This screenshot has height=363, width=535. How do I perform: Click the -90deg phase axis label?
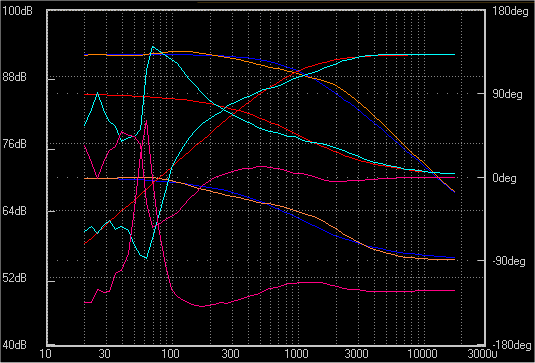pyautogui.click(x=508, y=262)
